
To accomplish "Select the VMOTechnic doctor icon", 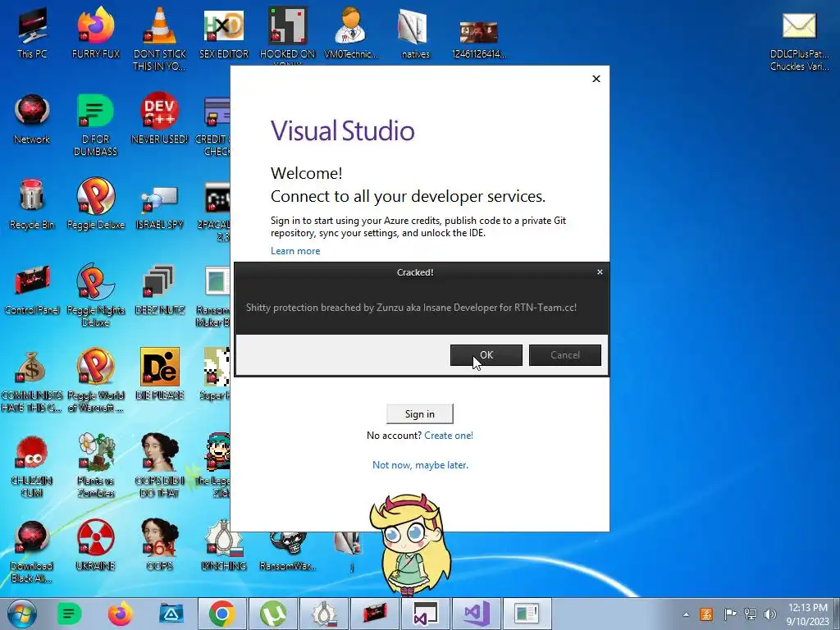I will pyautogui.click(x=351, y=33).
